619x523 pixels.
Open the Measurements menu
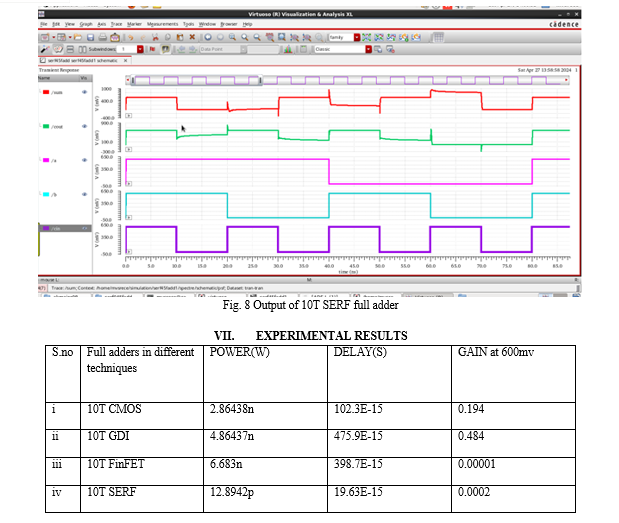point(163,24)
